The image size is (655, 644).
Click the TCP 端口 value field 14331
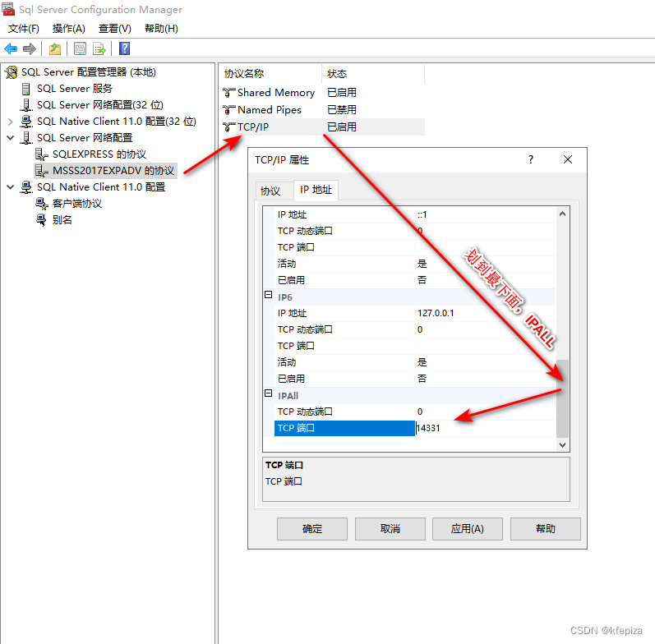pos(486,428)
